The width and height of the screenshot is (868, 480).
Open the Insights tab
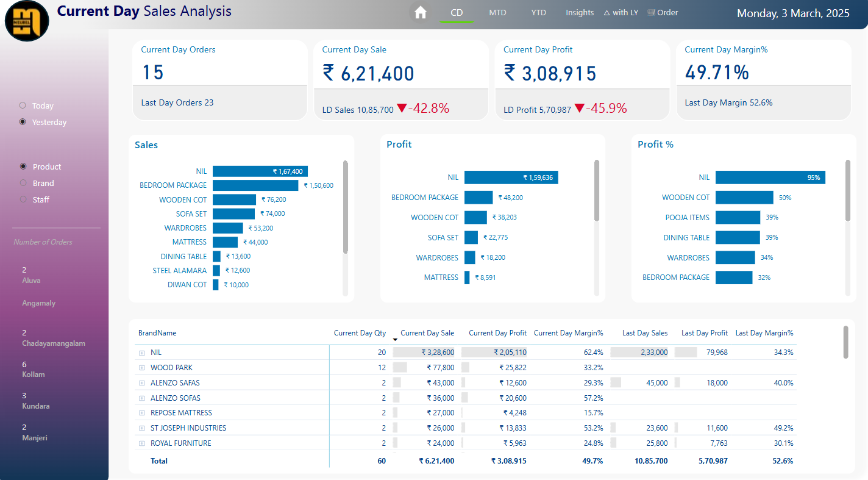pyautogui.click(x=580, y=13)
